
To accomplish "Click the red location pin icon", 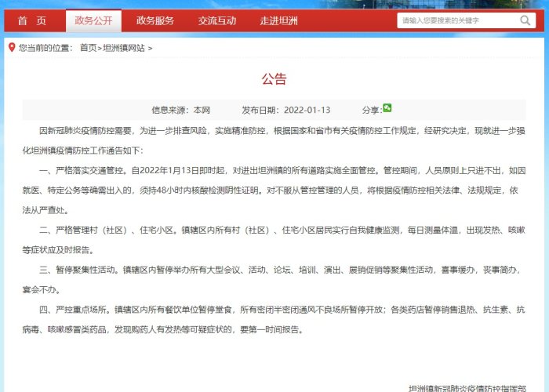I will pos(12,47).
